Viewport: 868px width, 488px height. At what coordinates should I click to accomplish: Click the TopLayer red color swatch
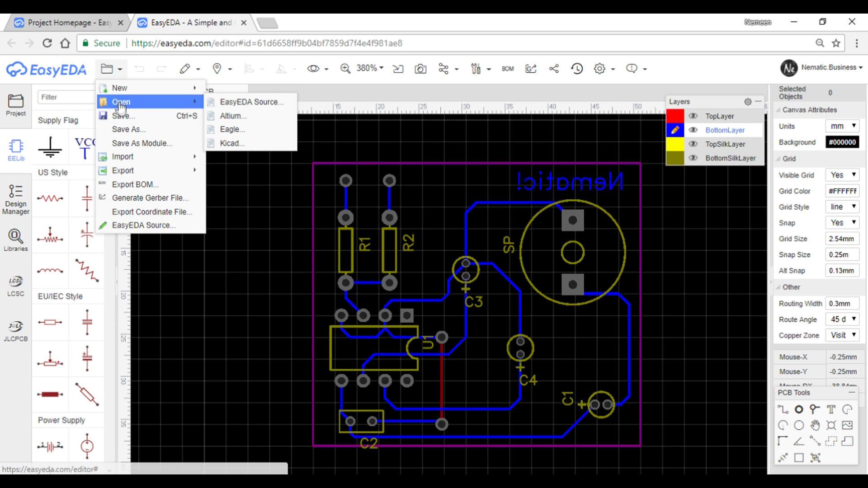(675, 116)
